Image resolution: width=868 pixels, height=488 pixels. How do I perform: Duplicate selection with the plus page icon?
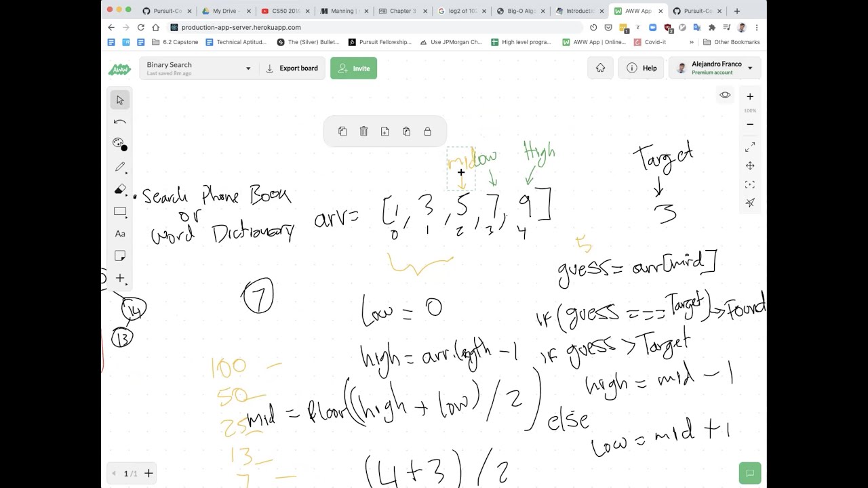point(384,131)
